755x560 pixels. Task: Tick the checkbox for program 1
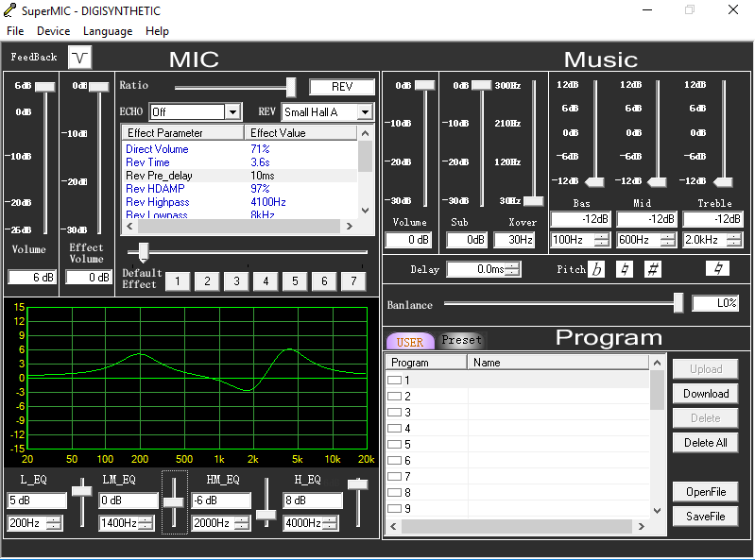pyautogui.click(x=395, y=381)
